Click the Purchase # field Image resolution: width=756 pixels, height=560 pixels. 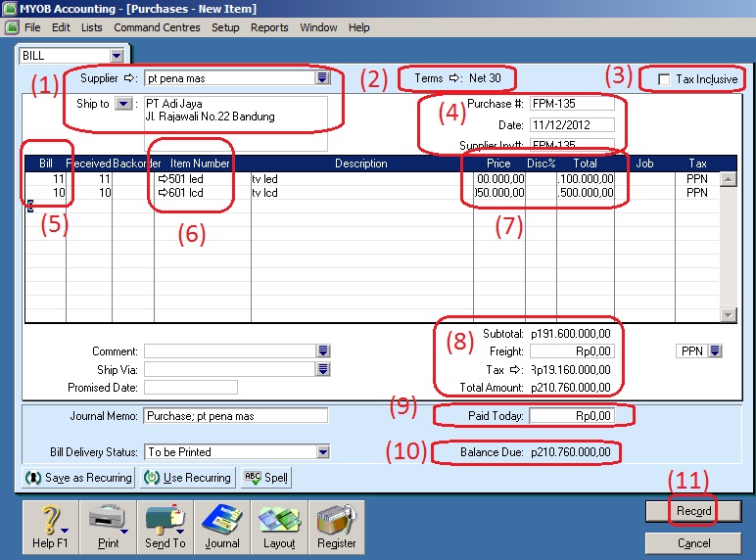pos(572,104)
